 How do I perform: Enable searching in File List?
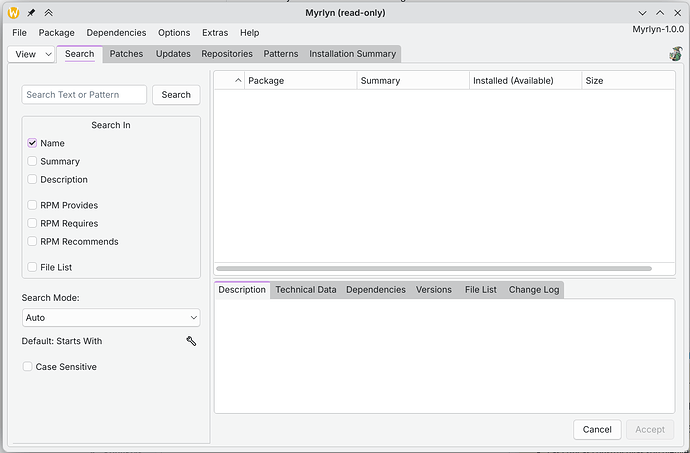click(x=33, y=267)
